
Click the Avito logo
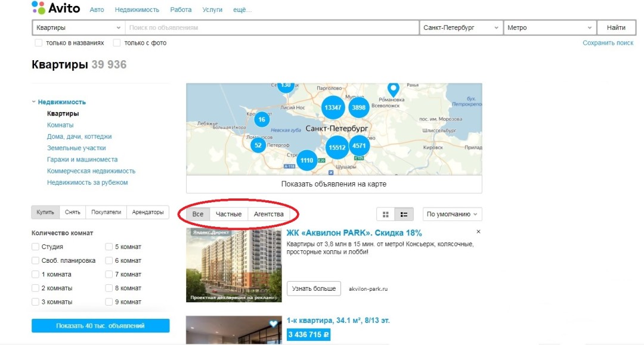[55, 9]
